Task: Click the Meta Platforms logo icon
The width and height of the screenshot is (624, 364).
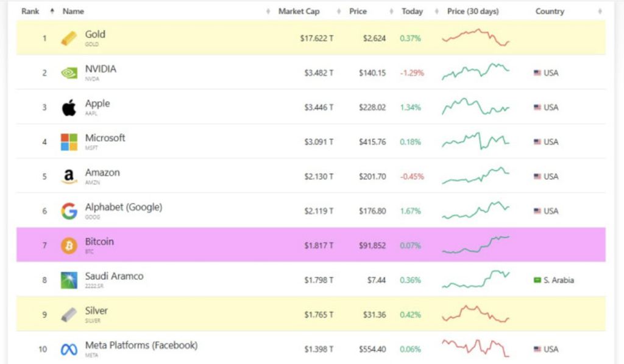Action: [x=69, y=349]
